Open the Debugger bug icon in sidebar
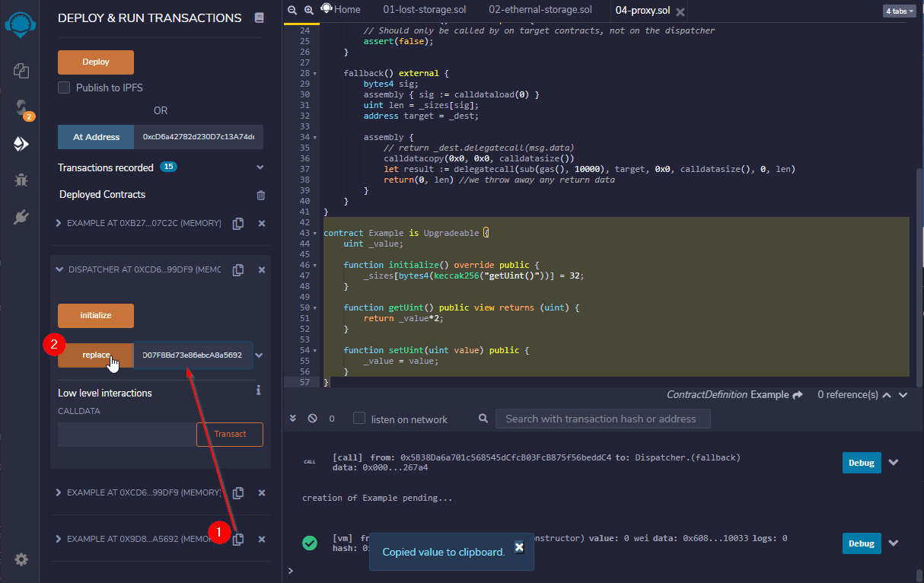This screenshot has width=924, height=583. (x=21, y=180)
